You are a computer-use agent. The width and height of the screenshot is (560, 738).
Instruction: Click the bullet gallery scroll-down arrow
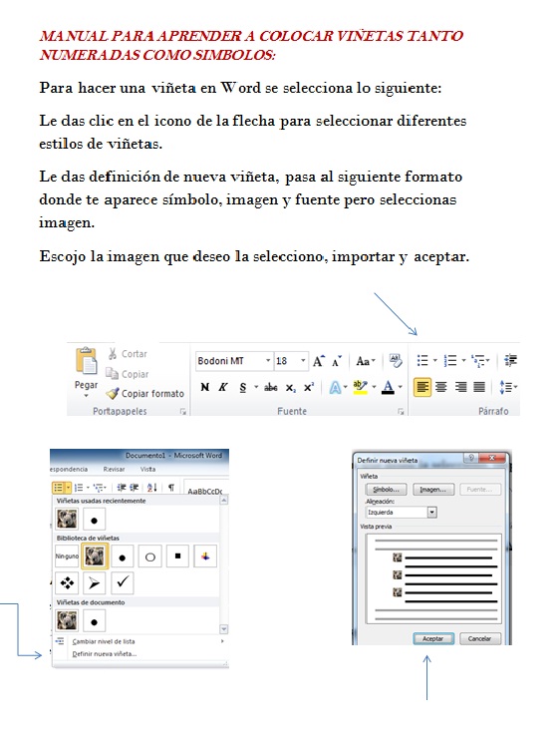pos(224,629)
